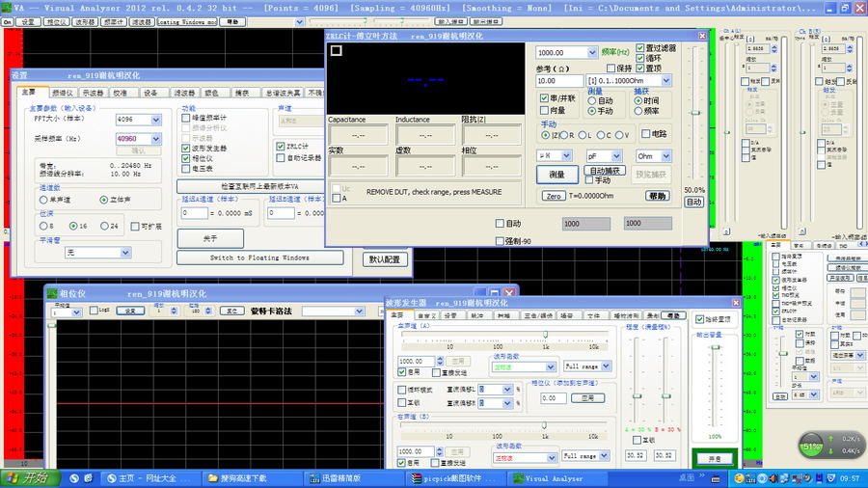Viewport: 868px width, 488px height.
Task: Click the phase meter window title icon
Action: [x=51, y=292]
